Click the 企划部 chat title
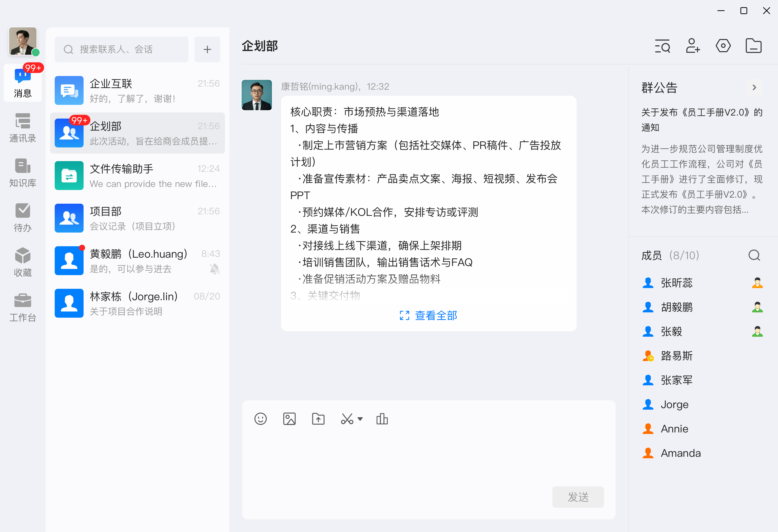778x532 pixels. pyautogui.click(x=260, y=46)
